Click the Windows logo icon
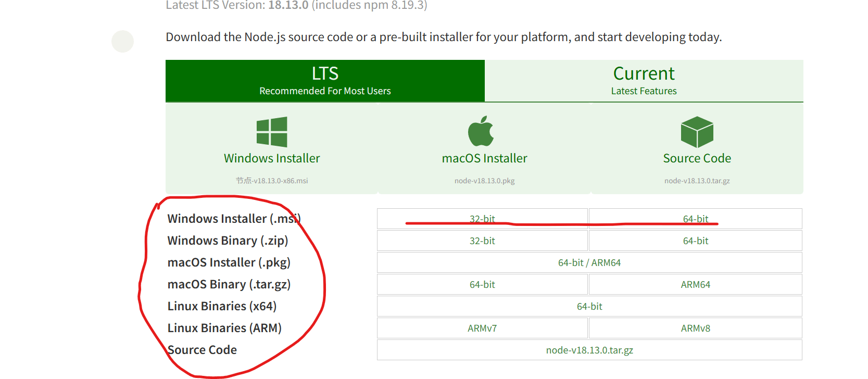 [x=272, y=132]
